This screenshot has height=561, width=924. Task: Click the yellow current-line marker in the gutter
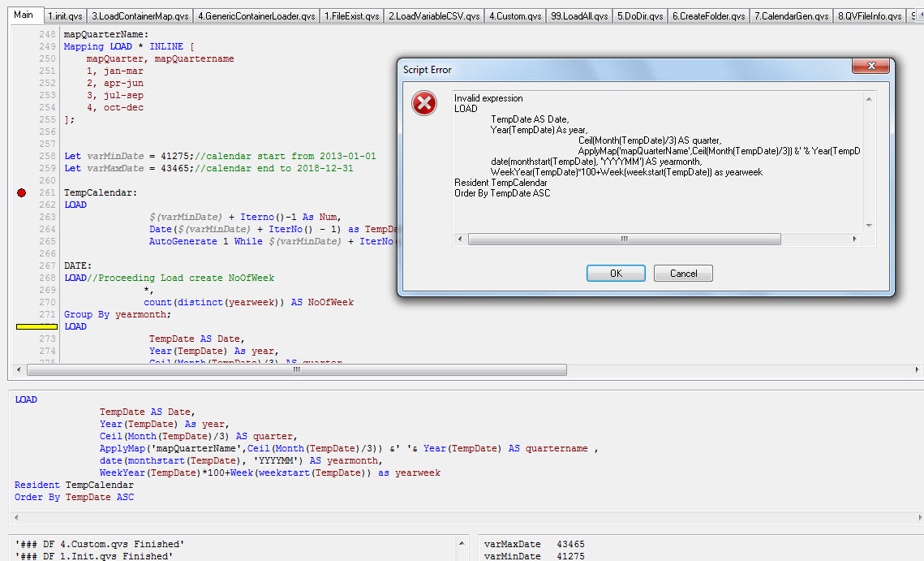37,326
